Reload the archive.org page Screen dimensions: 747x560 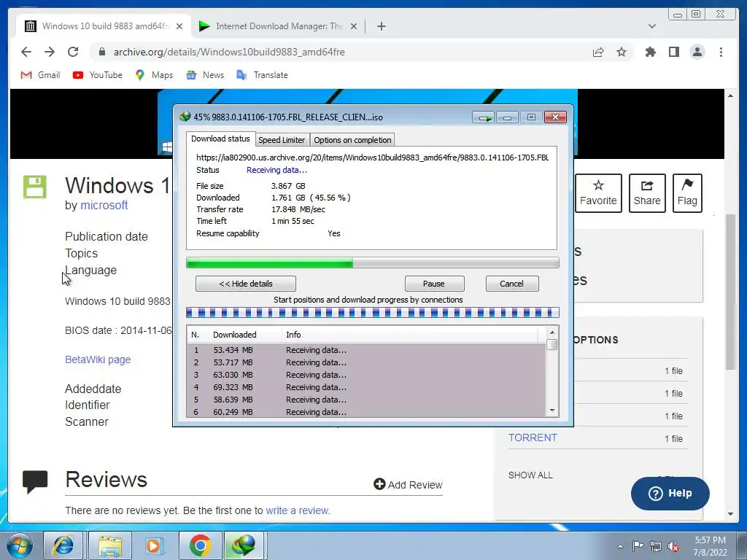[73, 52]
